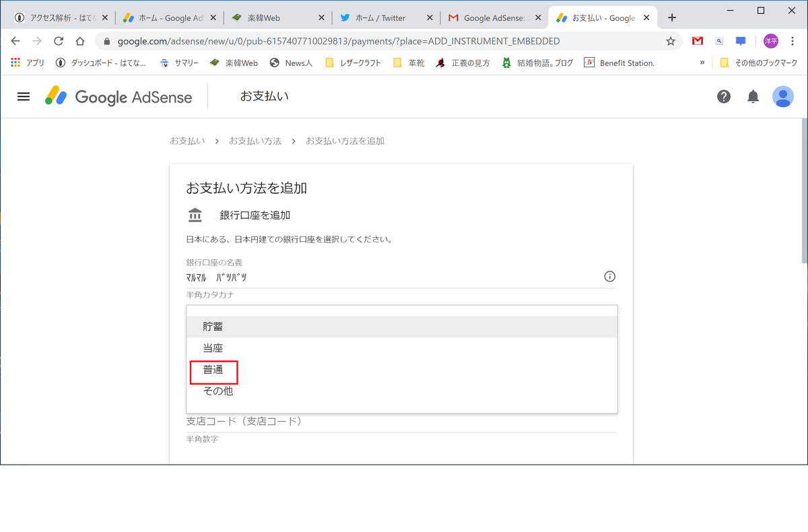This screenshot has width=808, height=532.
Task: Click お支払い breadcrumb link
Action: pos(187,141)
